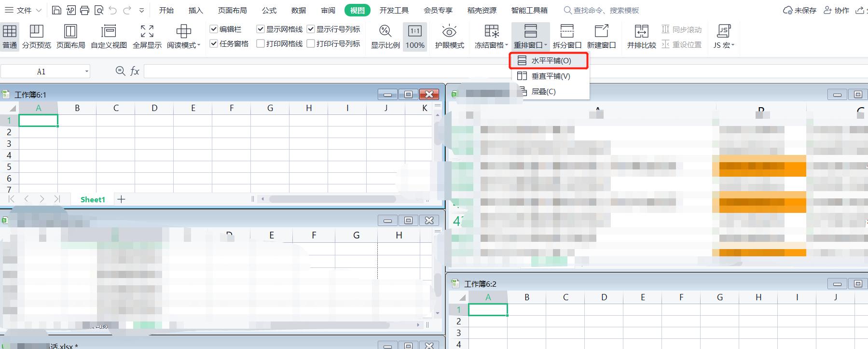Open 分页预览 page break preview
The height and width of the screenshot is (349, 868).
coord(37,37)
